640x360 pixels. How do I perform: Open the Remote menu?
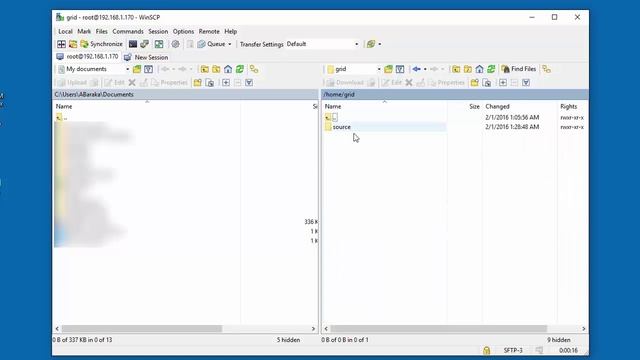(x=209, y=31)
